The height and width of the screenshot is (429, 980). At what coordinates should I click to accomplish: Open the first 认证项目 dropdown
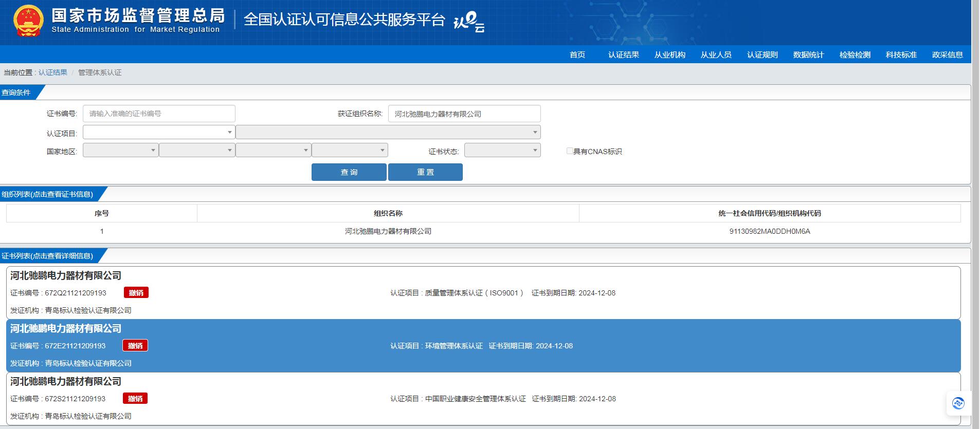point(159,132)
